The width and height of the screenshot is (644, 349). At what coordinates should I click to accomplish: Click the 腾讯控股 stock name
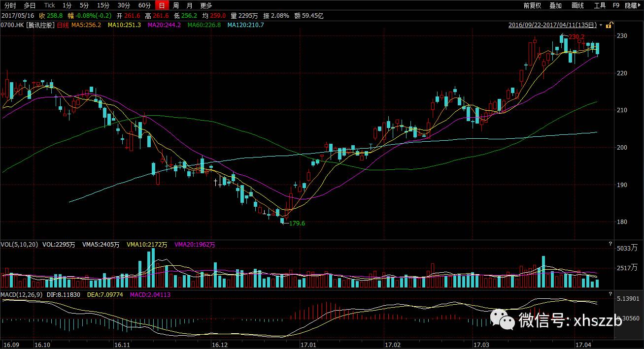[41, 25]
